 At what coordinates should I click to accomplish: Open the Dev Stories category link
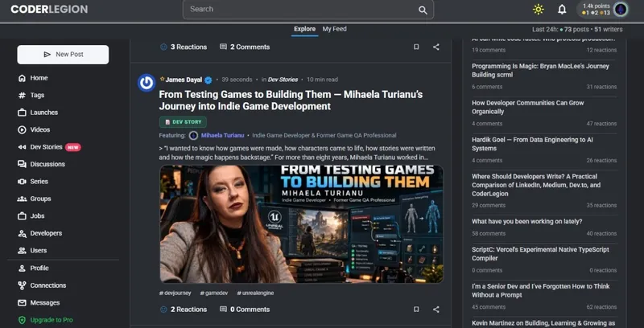(x=283, y=80)
